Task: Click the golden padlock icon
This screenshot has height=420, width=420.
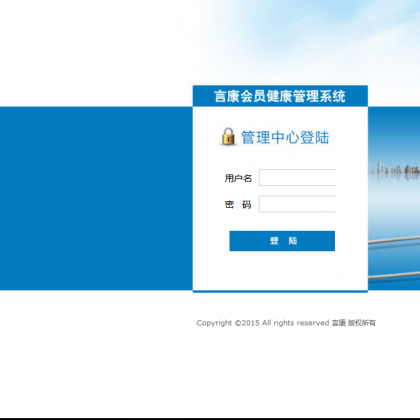Action: point(228,136)
